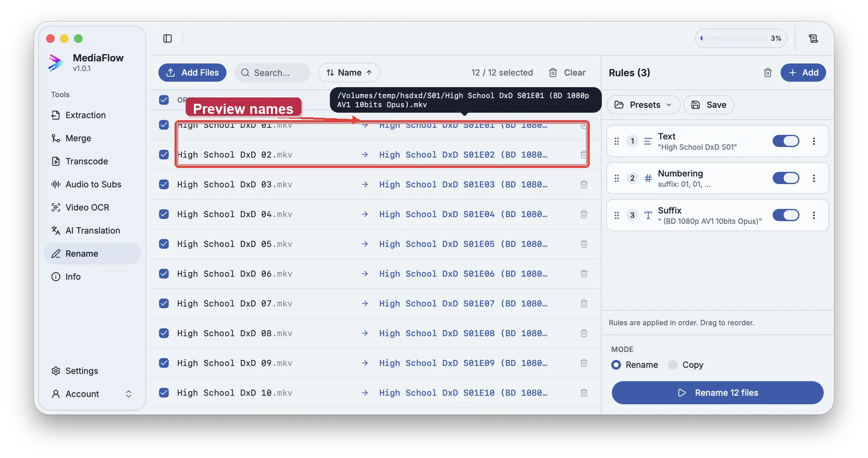Disable the Numbering rule toggle
The height and width of the screenshot is (458, 868).
click(x=786, y=178)
